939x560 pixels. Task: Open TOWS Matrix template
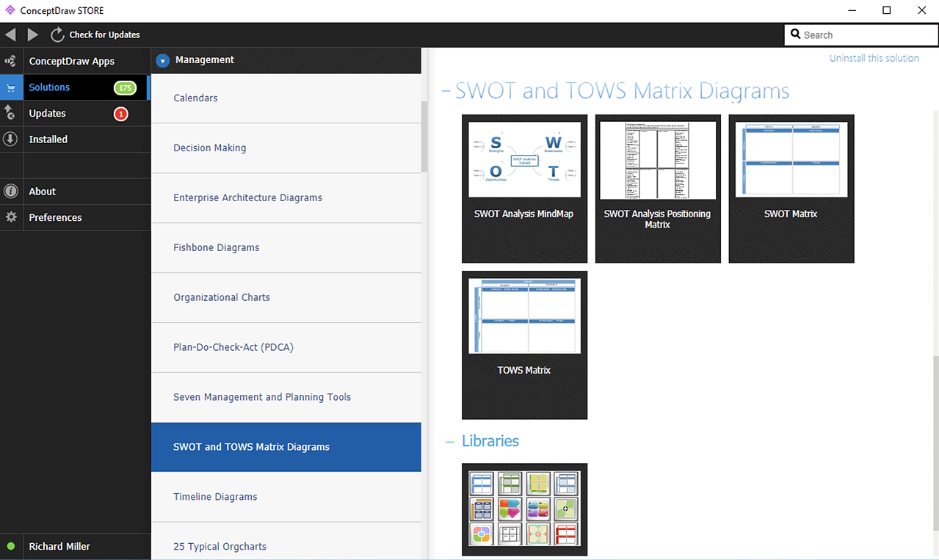point(524,345)
